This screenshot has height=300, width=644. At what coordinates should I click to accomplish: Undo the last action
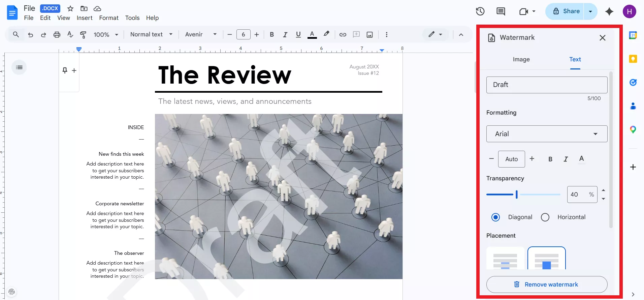coord(31,34)
